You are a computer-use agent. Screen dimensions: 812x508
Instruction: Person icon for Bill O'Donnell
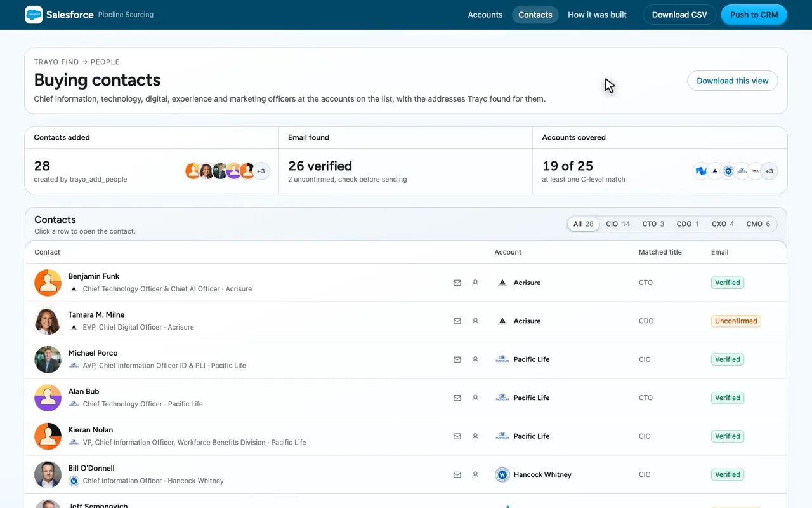pyautogui.click(x=475, y=475)
